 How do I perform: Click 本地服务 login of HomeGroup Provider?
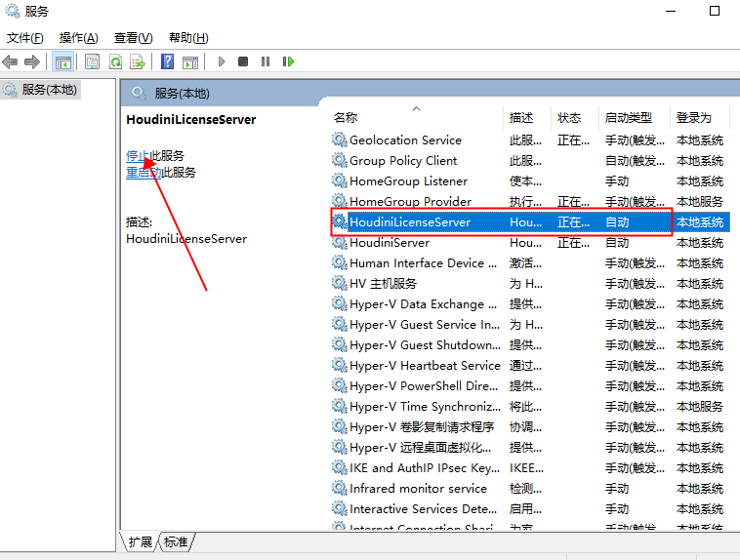700,202
